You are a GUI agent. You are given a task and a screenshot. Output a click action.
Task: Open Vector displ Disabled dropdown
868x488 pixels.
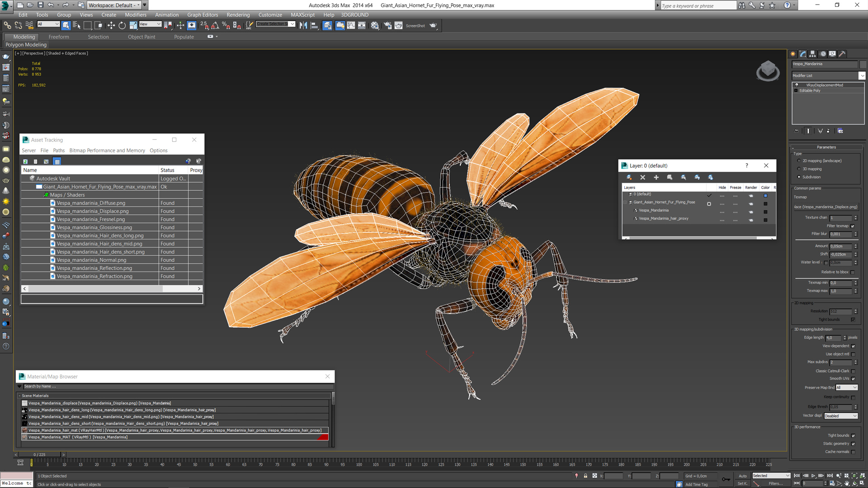841,416
